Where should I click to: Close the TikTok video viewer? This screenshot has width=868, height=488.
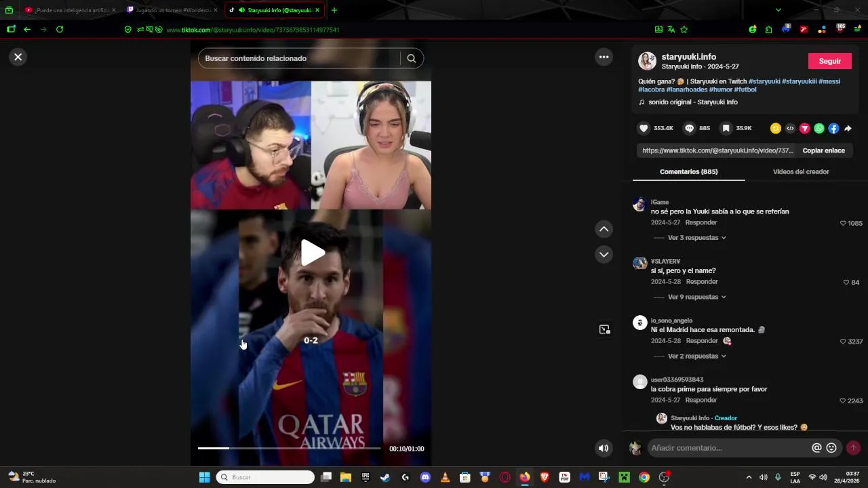(x=18, y=57)
